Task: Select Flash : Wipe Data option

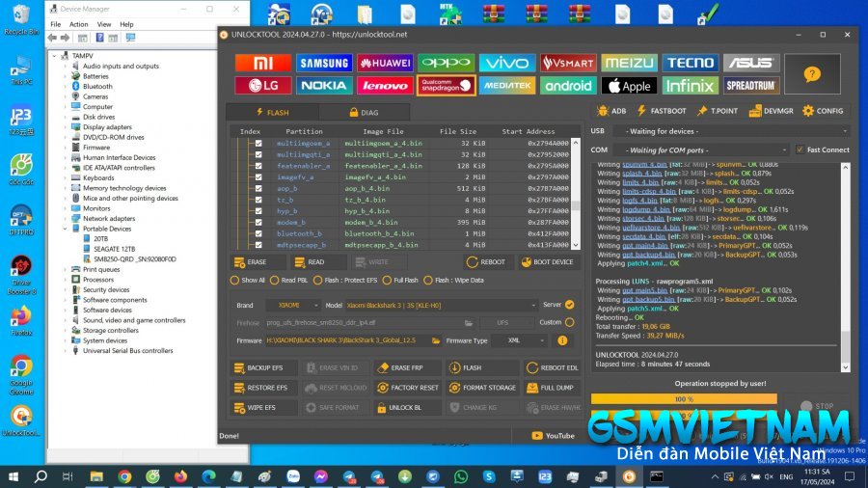Action: point(428,281)
